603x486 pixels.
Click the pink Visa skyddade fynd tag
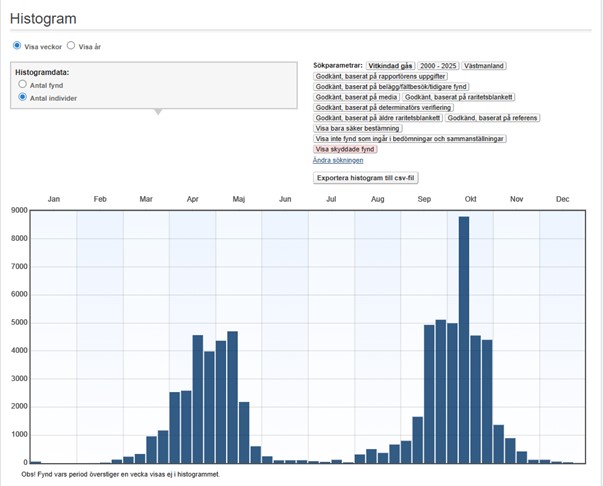point(345,149)
